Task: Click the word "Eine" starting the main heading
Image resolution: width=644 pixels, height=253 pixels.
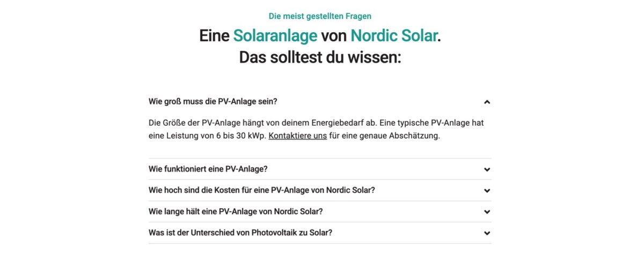Action: click(x=214, y=36)
